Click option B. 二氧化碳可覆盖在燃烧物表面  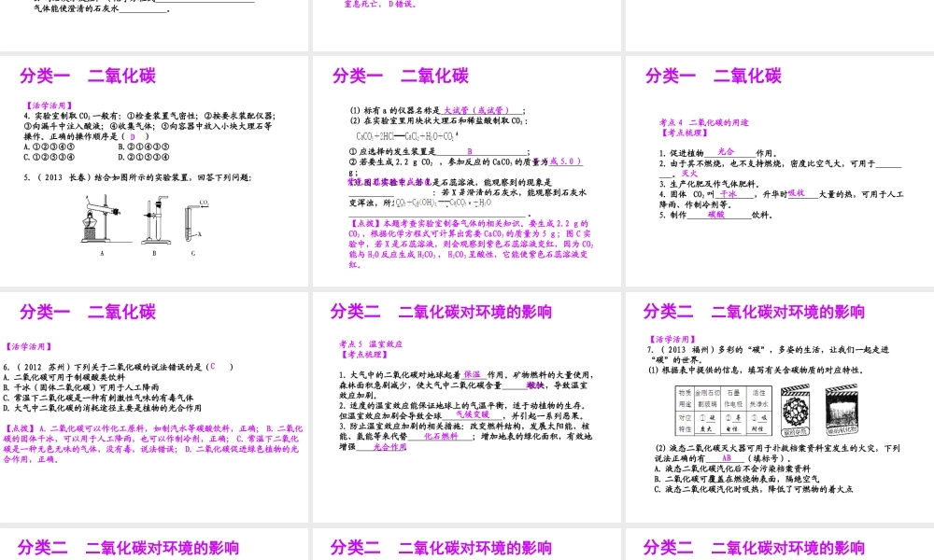click(737, 479)
